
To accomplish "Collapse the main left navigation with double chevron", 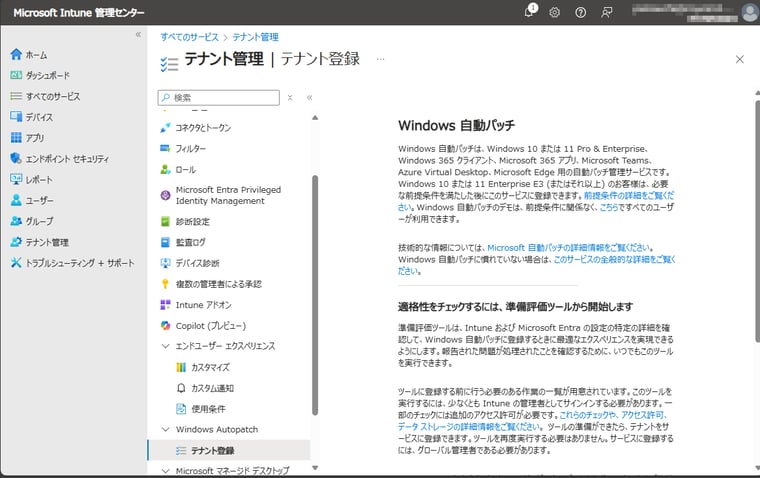I will pos(138,34).
